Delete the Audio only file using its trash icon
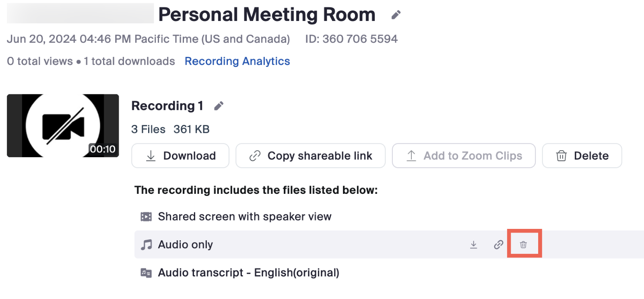644x299 pixels. [x=523, y=244]
